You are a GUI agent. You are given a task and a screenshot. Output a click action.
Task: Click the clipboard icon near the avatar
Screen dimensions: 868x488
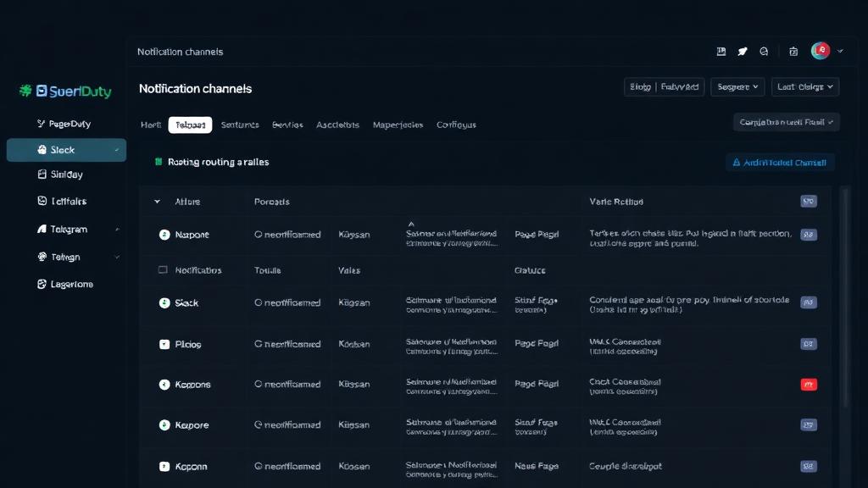click(x=793, y=51)
